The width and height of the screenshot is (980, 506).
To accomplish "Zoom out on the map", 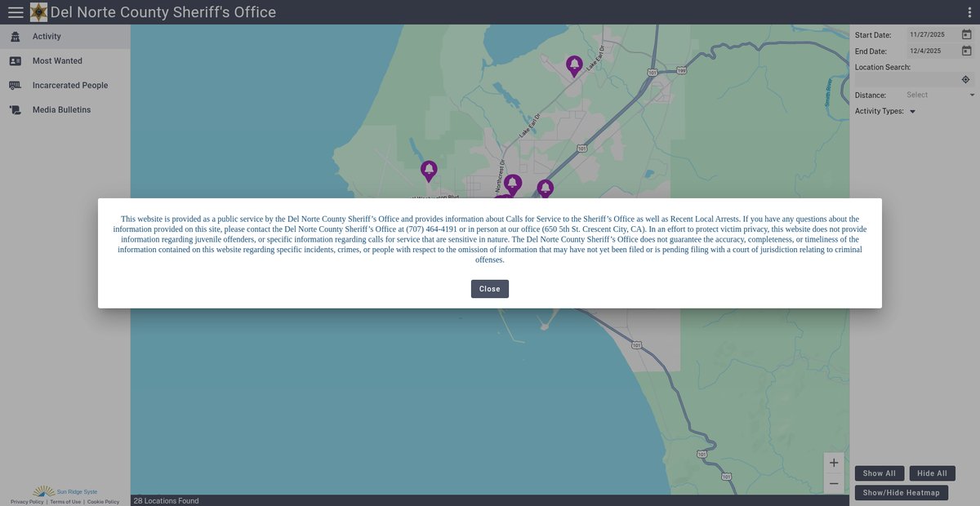I will point(834,483).
